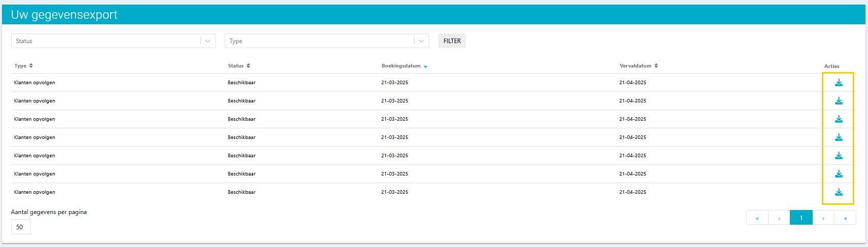Download the second row's export file

pyautogui.click(x=839, y=101)
